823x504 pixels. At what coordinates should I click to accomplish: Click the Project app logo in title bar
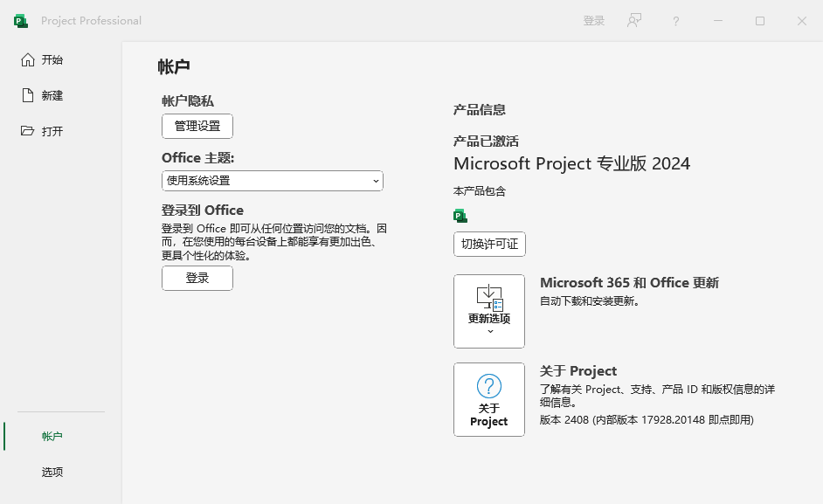pyautogui.click(x=20, y=21)
